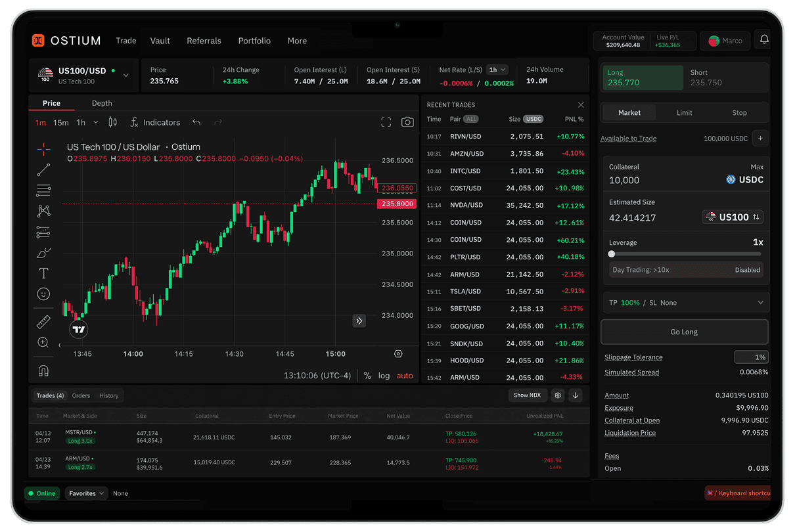795x532 pixels.
Task: Select the Short 235.750 side
Action: (726, 78)
